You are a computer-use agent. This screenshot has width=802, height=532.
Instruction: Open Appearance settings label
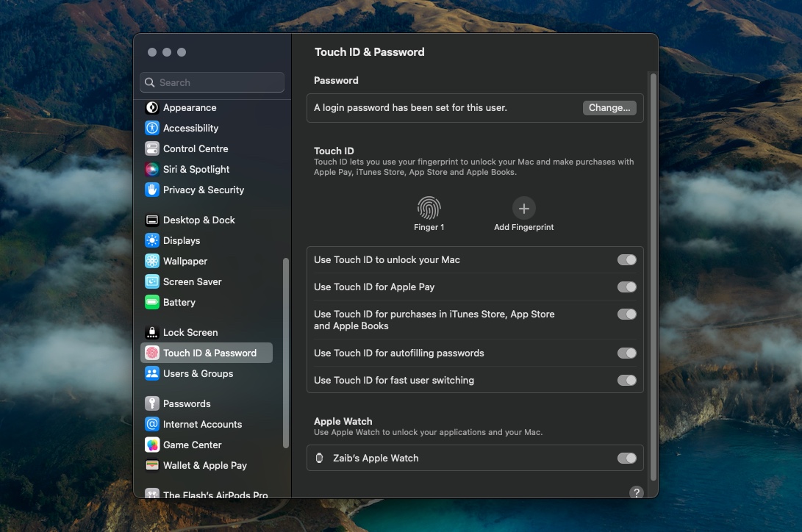coord(190,107)
